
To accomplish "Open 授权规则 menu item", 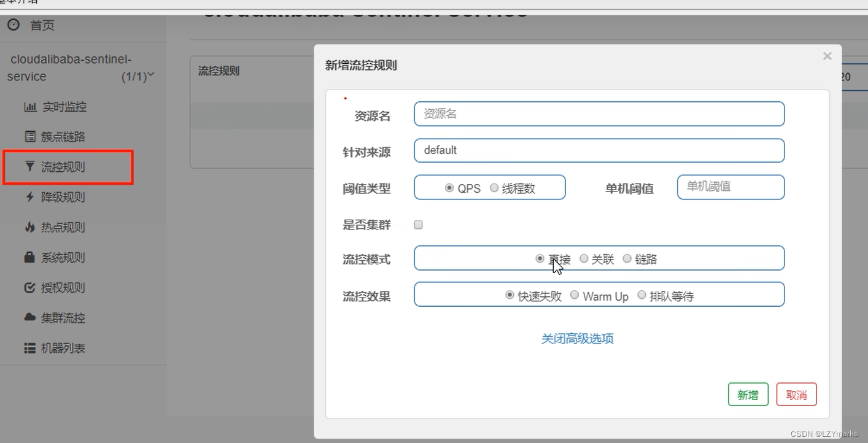I will [x=63, y=287].
